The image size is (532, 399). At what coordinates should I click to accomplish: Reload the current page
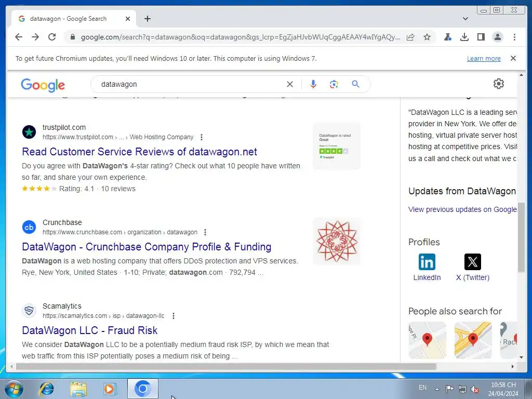coord(52,37)
